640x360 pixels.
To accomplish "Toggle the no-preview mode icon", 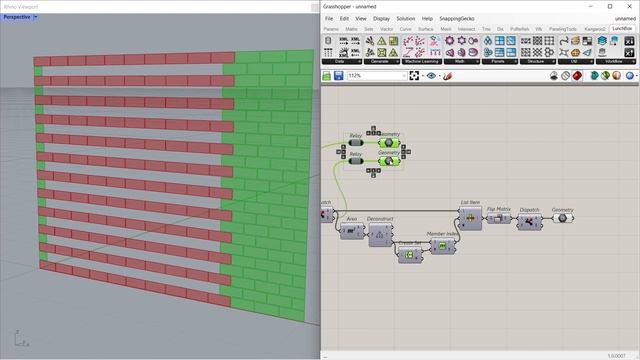I will (x=553, y=76).
